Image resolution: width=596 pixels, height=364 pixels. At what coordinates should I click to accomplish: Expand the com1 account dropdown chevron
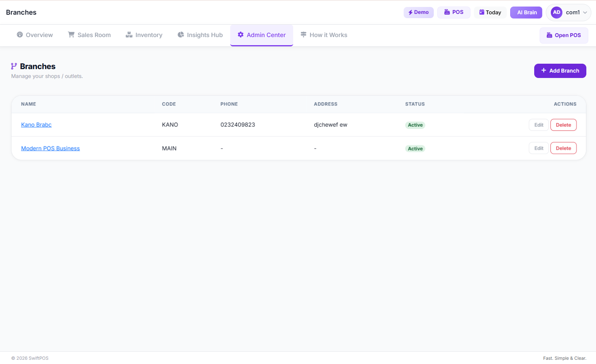(585, 12)
